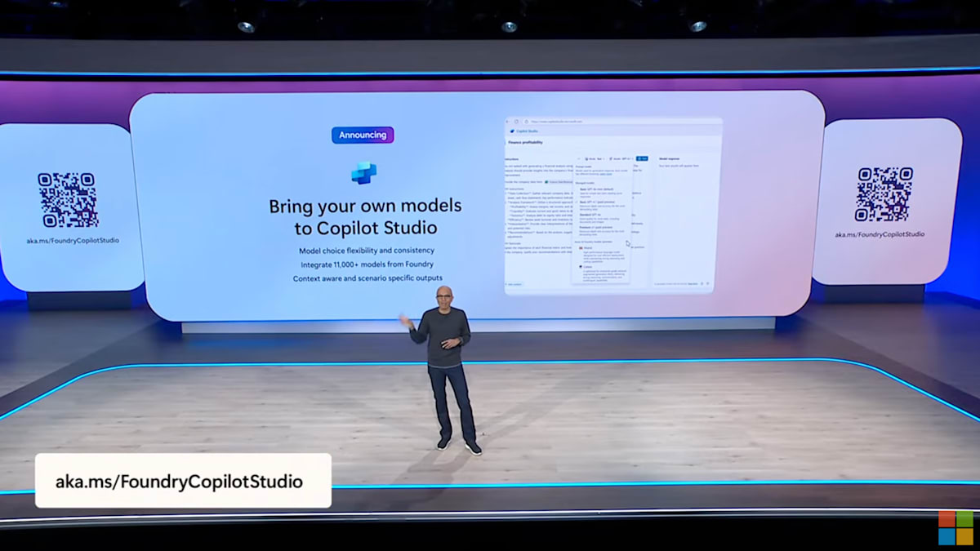Click the "Finance profitability" title in demo screenshot
This screenshot has width=980, height=551.
click(x=525, y=142)
